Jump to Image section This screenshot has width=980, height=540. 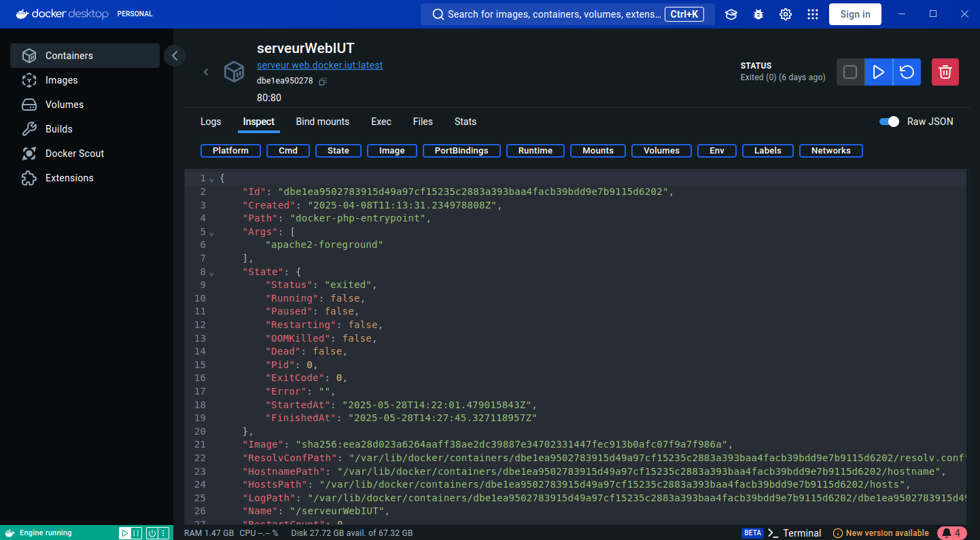pyautogui.click(x=392, y=151)
